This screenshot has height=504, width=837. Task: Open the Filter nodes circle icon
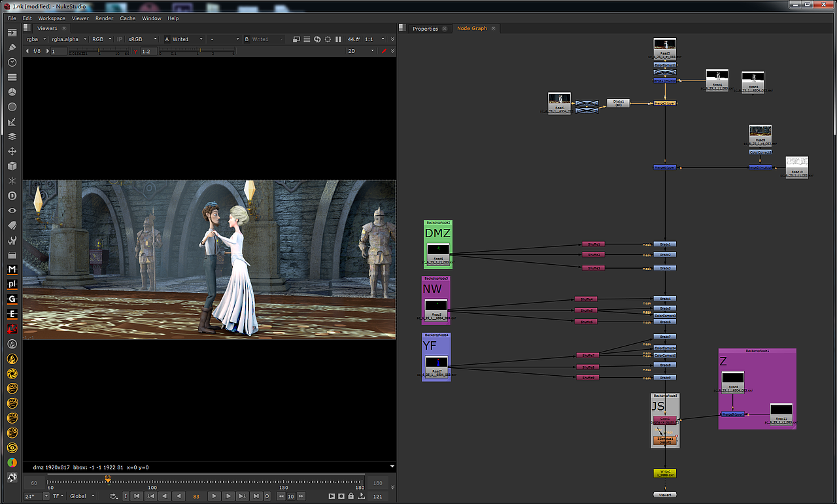pyautogui.click(x=12, y=107)
